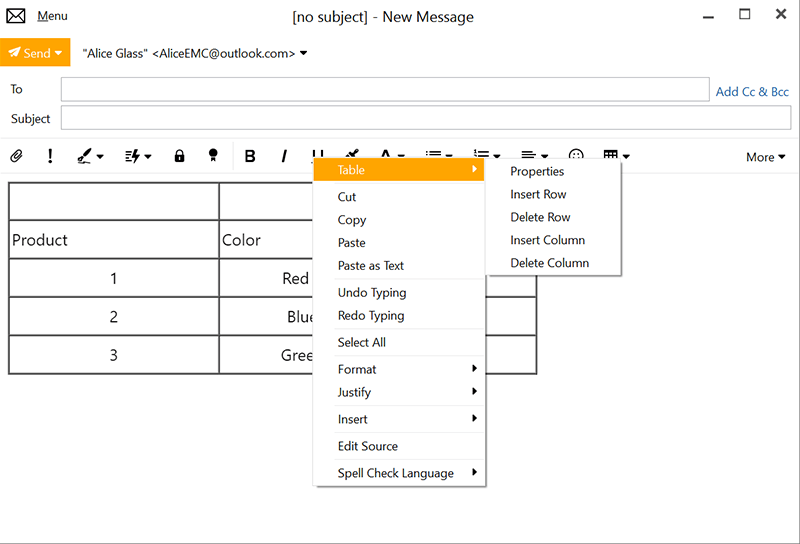Toggle the digital signing ribbon badge icon
800x544 pixels.
point(213,156)
